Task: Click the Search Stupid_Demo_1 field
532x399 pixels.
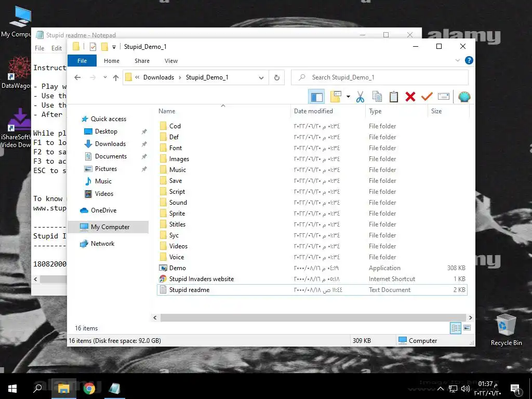Action: coord(380,77)
